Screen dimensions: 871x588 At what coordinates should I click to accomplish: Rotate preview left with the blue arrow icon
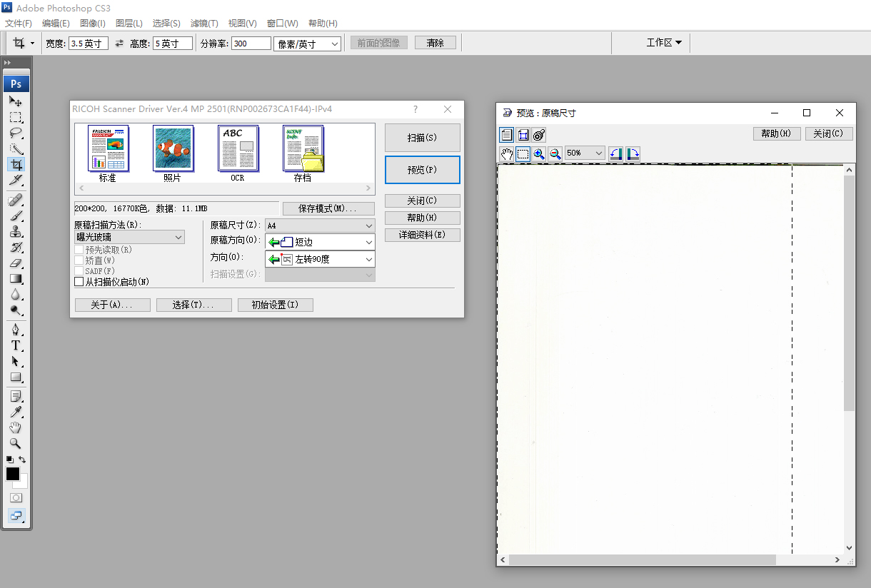[x=615, y=153]
